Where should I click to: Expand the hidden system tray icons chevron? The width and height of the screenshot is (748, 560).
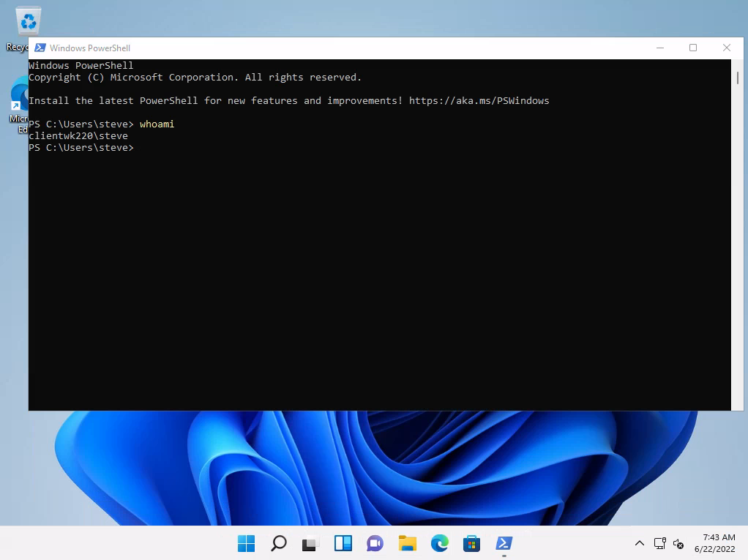639,543
